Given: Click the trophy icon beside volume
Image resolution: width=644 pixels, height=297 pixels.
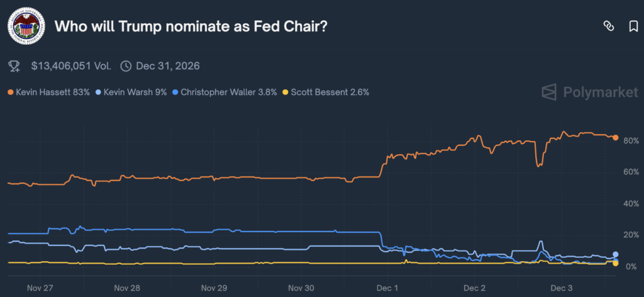Looking at the screenshot, I should click(14, 65).
